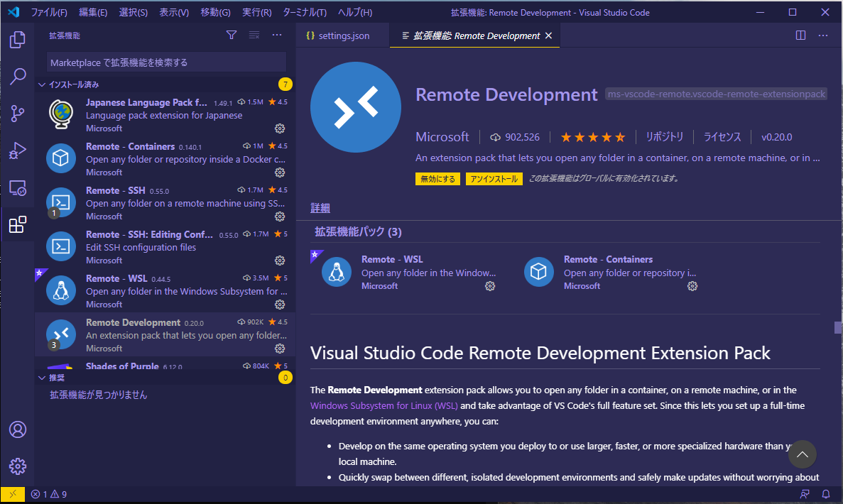Open the 編集(E) menu

point(93,12)
